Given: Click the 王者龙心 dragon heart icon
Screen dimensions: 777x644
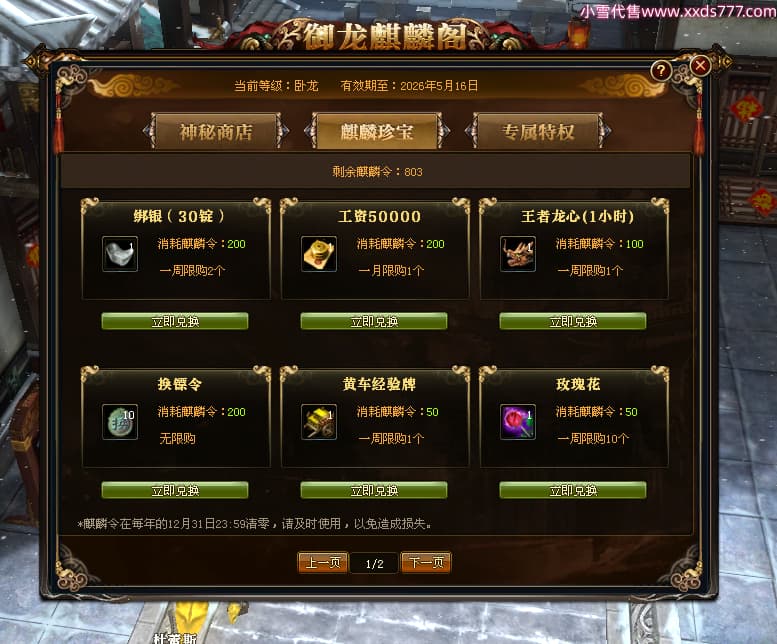Looking at the screenshot, I should point(518,254).
